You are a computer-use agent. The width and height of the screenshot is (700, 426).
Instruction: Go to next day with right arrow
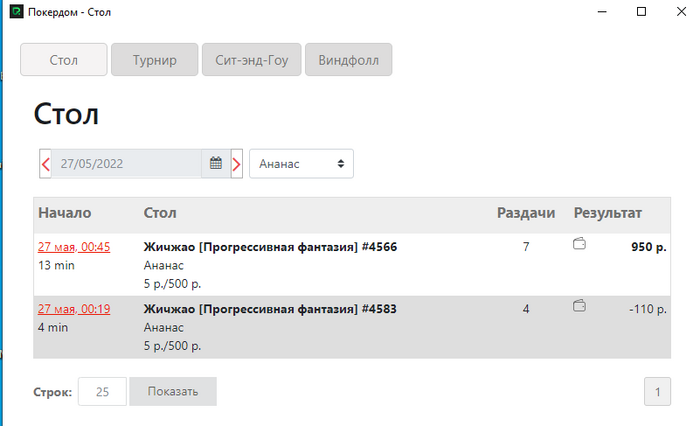(237, 164)
